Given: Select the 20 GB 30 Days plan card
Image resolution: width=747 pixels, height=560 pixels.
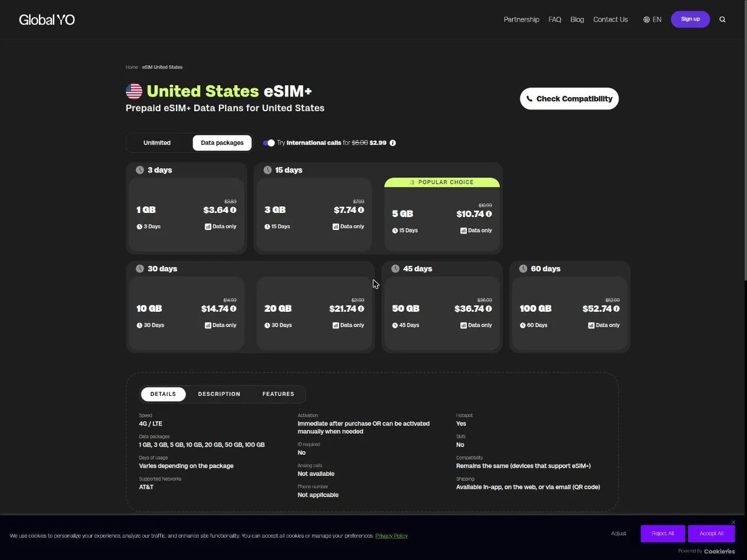Looking at the screenshot, I should point(314,314).
